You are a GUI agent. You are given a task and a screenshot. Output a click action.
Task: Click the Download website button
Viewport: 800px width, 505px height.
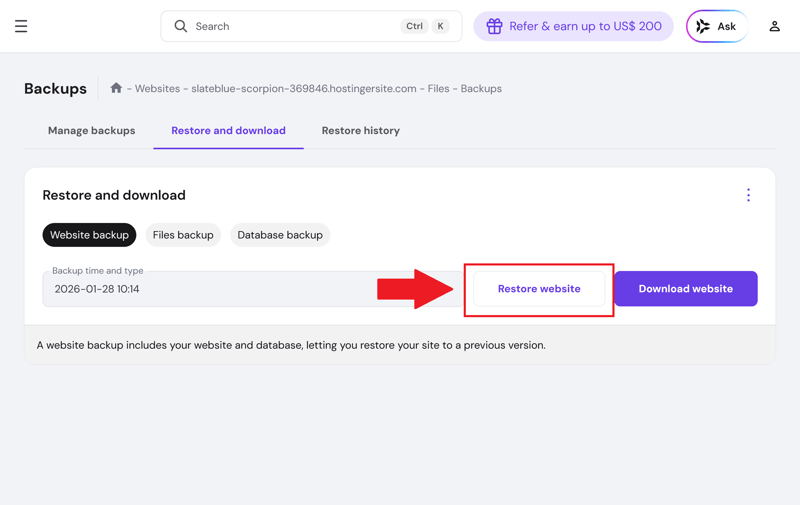click(685, 289)
